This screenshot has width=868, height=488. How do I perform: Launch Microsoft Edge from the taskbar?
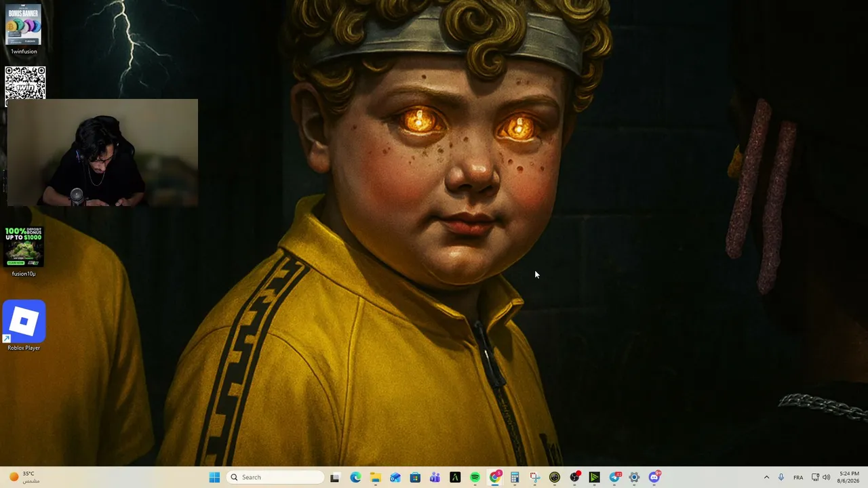[355, 477]
